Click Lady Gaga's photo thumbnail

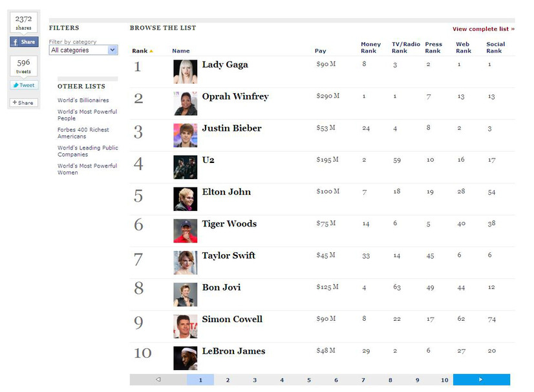(186, 72)
